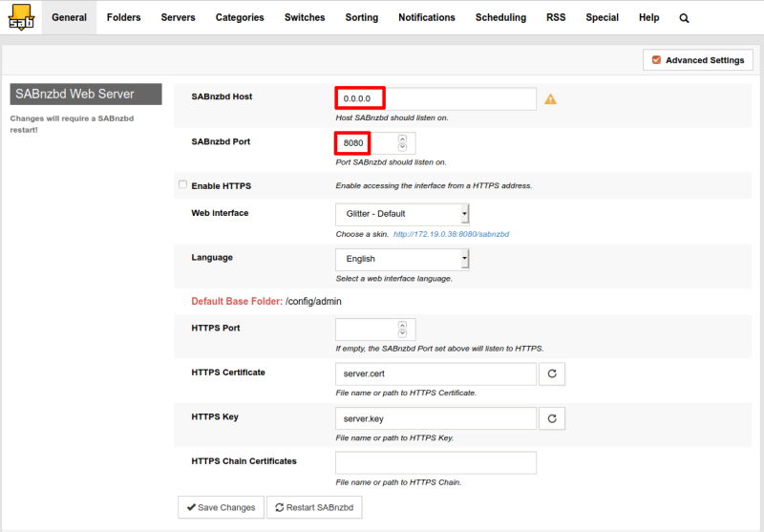Open the Sorting tab
The width and height of the screenshot is (764, 532).
[362, 17]
